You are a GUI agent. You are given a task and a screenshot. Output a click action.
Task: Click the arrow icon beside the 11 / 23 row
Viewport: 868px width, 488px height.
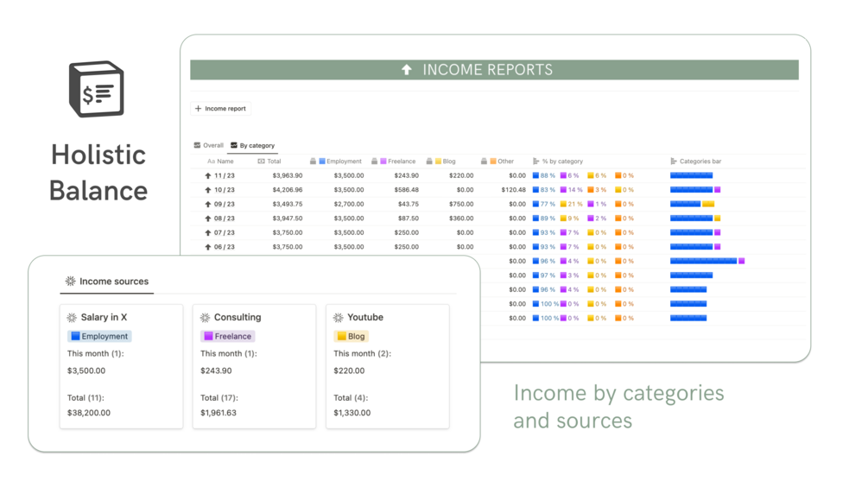pyautogui.click(x=208, y=175)
